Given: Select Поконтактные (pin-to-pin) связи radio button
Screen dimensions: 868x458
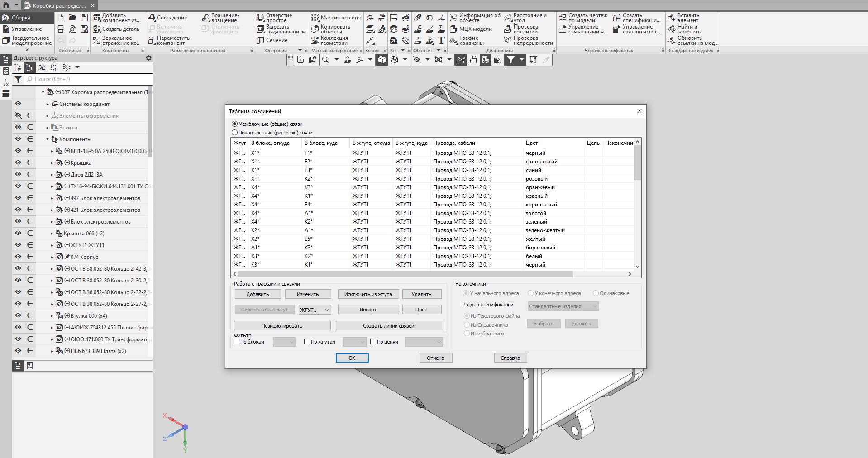Looking at the screenshot, I should tap(234, 133).
